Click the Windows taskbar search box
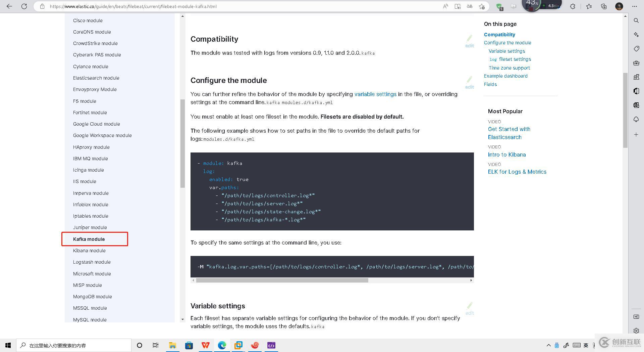644x352 pixels. coord(74,345)
